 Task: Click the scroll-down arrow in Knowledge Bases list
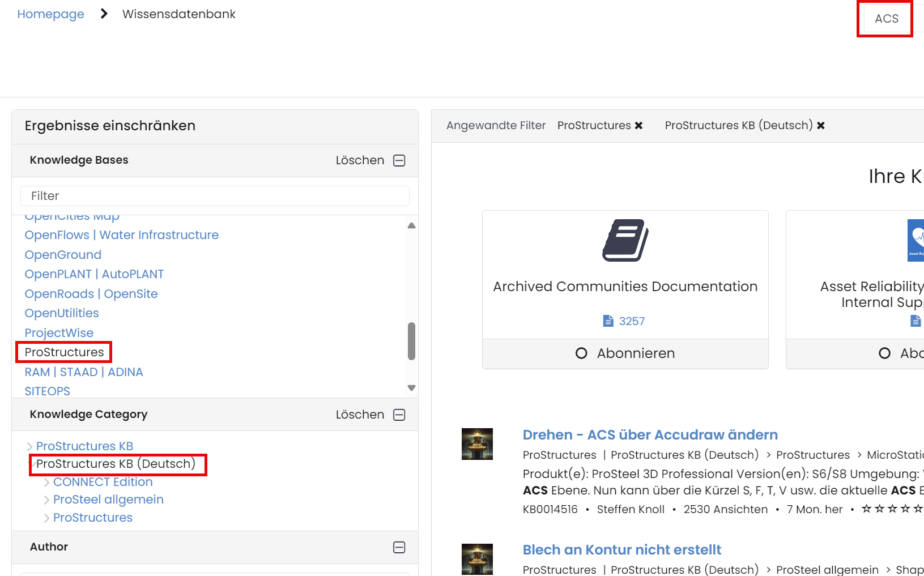(x=411, y=388)
